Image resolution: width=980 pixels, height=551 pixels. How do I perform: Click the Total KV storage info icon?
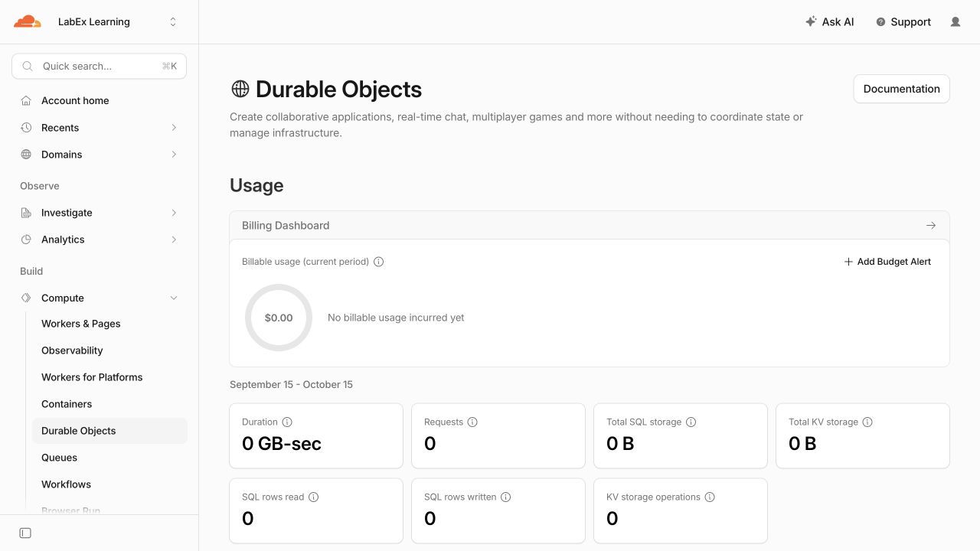pos(867,422)
